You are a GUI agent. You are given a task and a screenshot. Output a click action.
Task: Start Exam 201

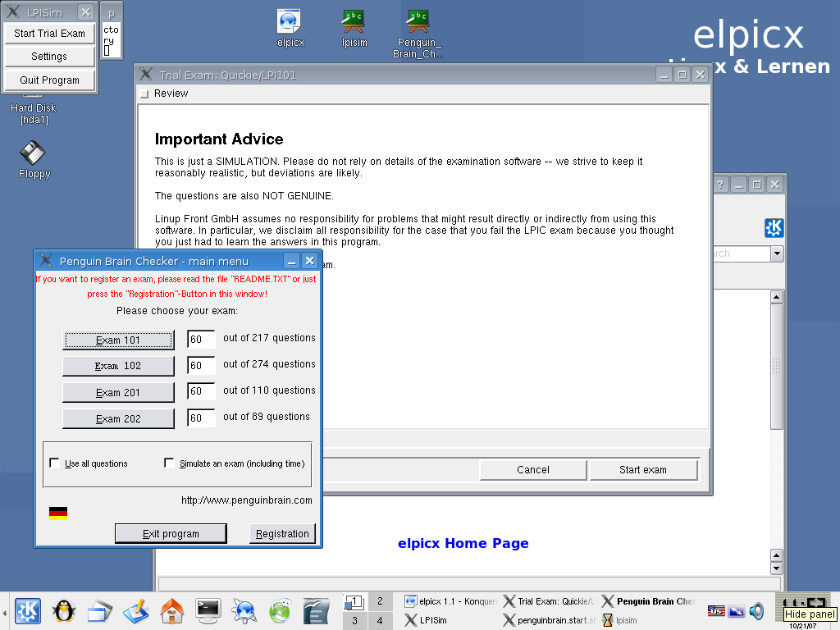(x=118, y=392)
